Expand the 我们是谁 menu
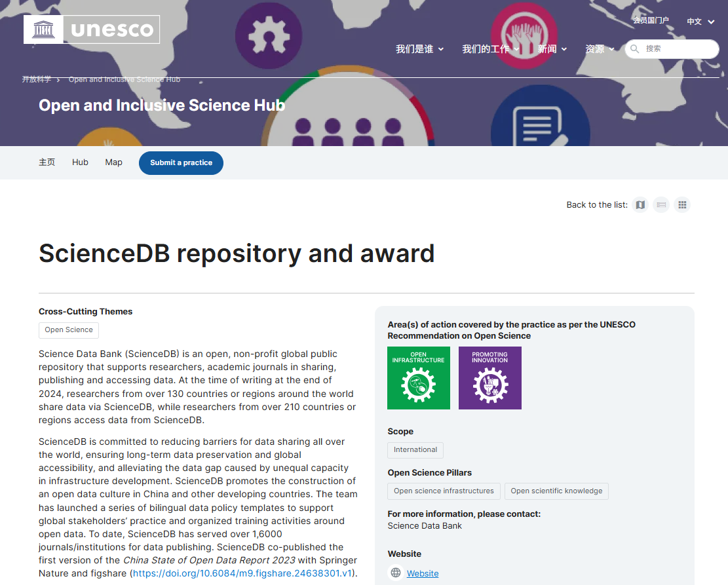This screenshot has height=585, width=728. pos(420,48)
